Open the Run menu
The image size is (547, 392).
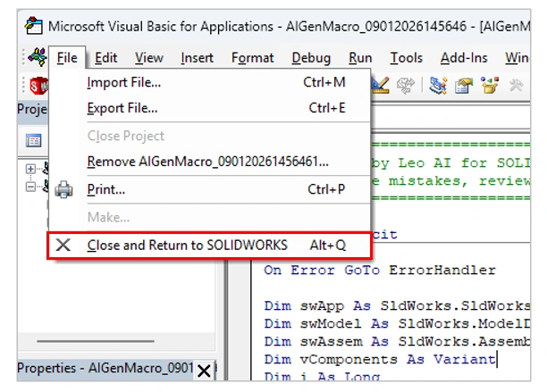[x=360, y=57]
